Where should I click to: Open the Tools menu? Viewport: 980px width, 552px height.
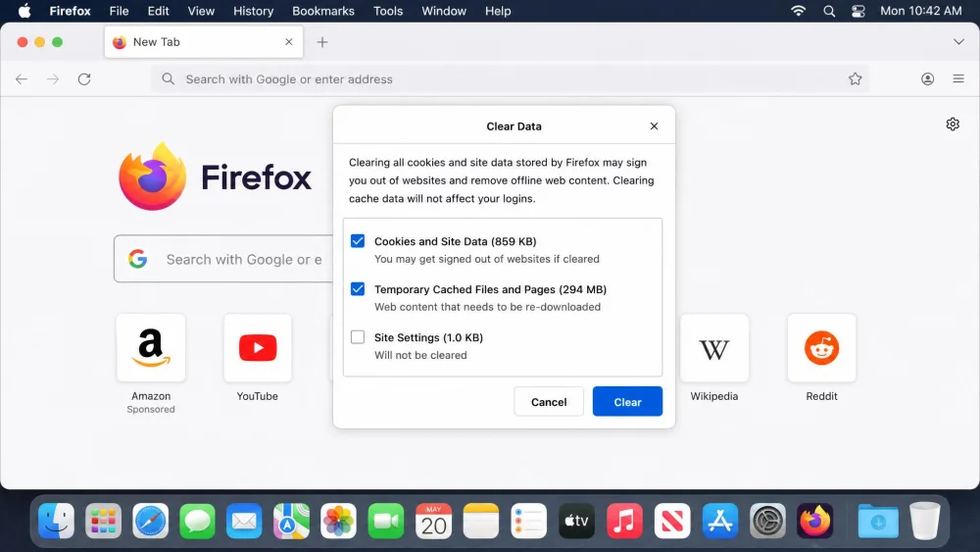388,11
